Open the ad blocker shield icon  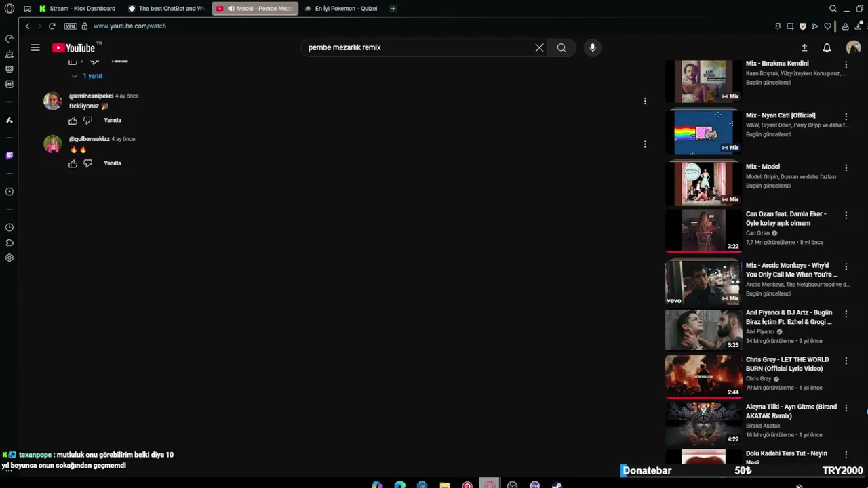point(803,26)
